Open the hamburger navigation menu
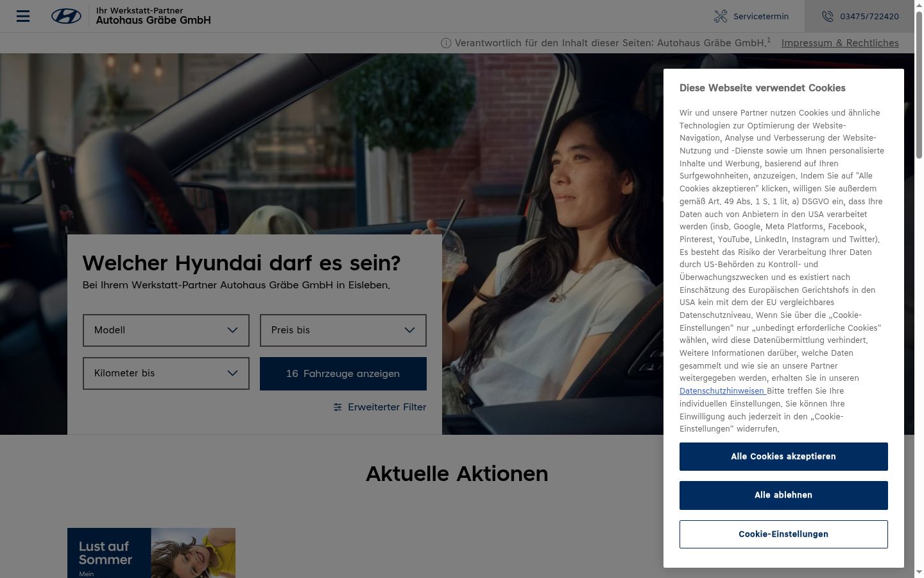 click(23, 16)
